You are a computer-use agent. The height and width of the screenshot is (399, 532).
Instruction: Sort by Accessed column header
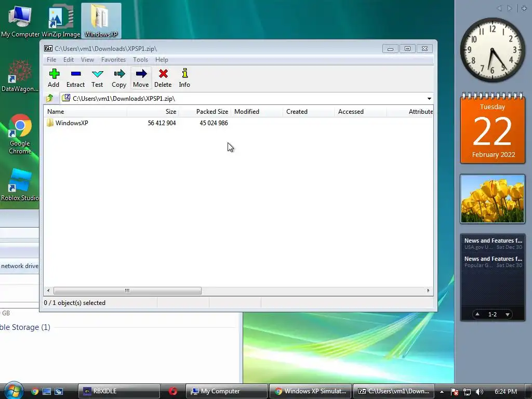point(361,112)
